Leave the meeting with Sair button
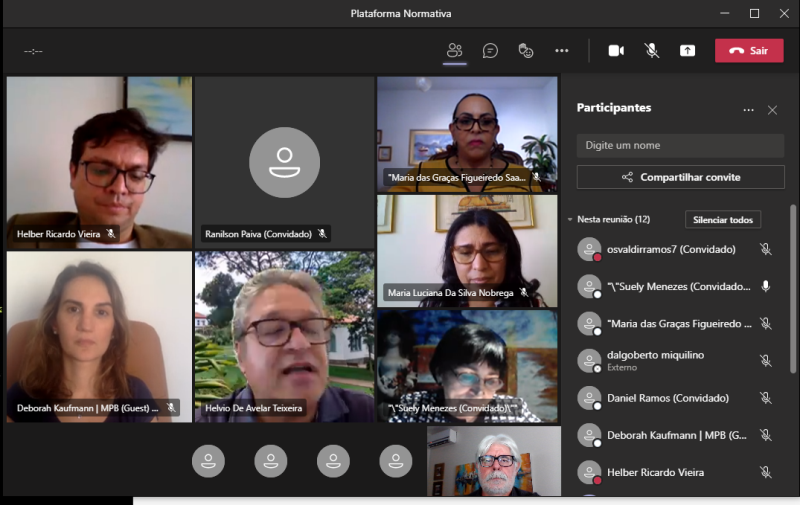This screenshot has height=505, width=800. pyautogui.click(x=749, y=50)
